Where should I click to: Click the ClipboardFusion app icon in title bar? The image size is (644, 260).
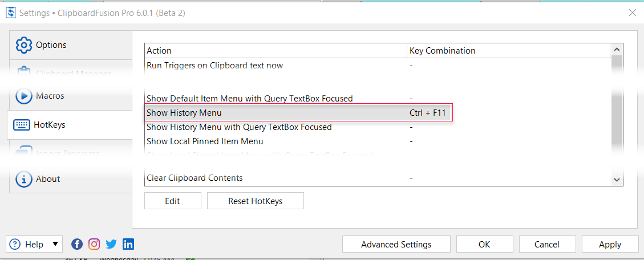(10, 13)
